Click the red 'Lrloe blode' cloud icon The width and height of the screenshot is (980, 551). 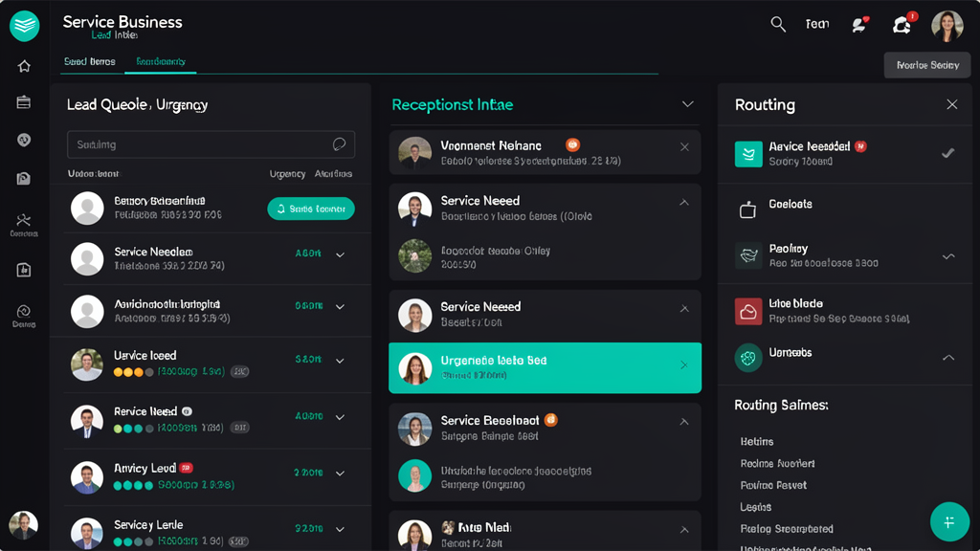(x=748, y=311)
